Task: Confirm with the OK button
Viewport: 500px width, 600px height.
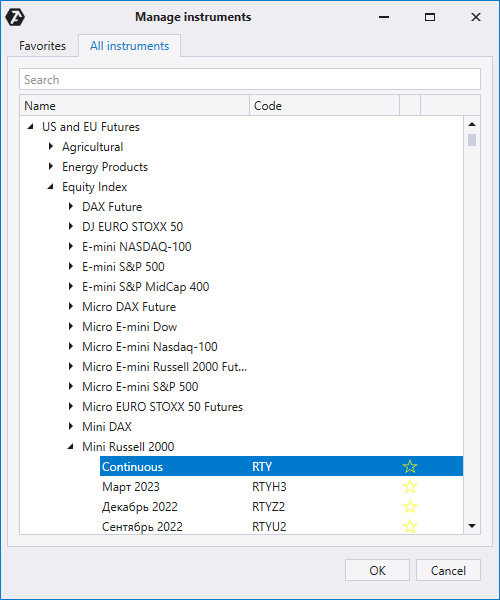Action: (x=377, y=570)
